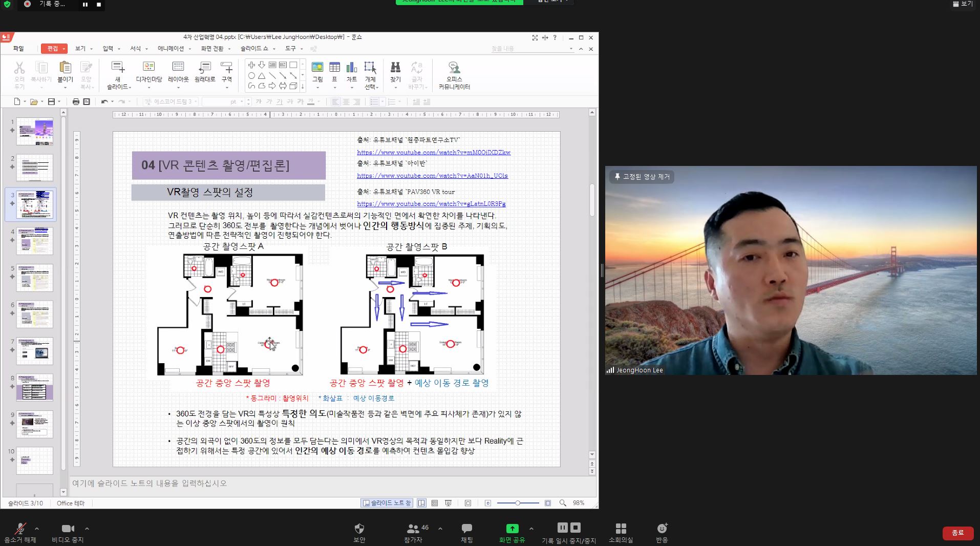Open the Zoom 보안 (security) shield icon
The image size is (980, 546).
point(359,529)
